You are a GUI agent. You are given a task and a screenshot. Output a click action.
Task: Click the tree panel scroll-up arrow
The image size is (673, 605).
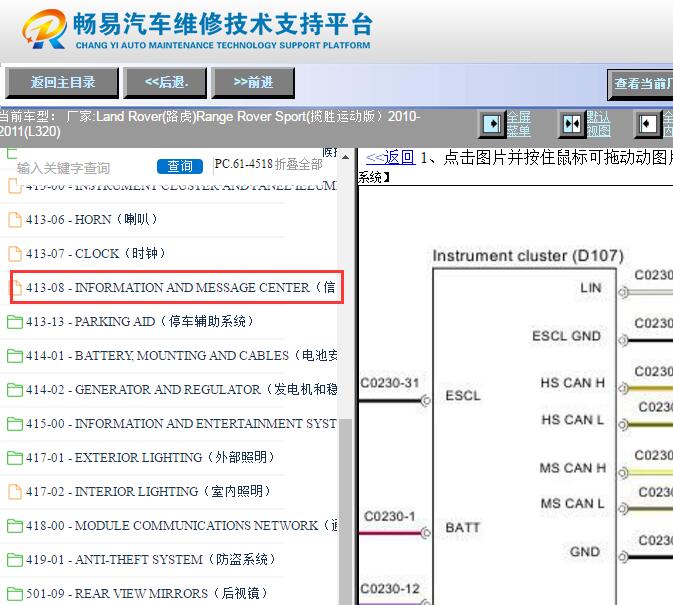click(x=346, y=157)
